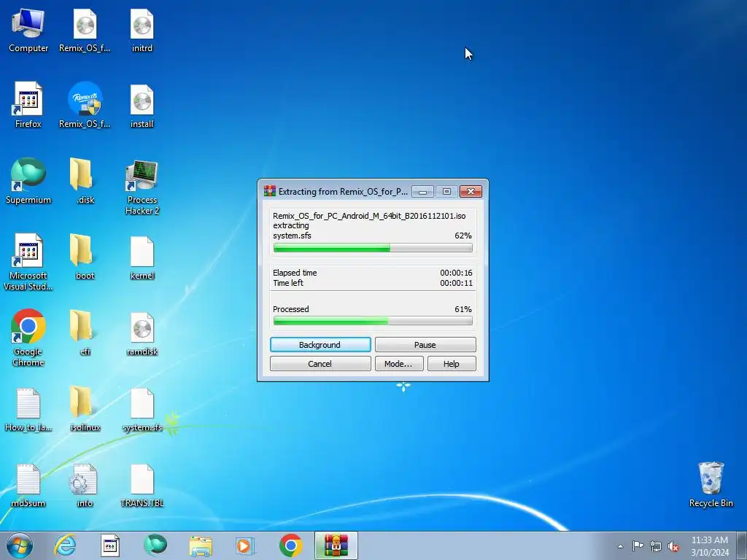Open Supermium from the taskbar
The width and height of the screenshot is (747, 560).
(x=155, y=545)
